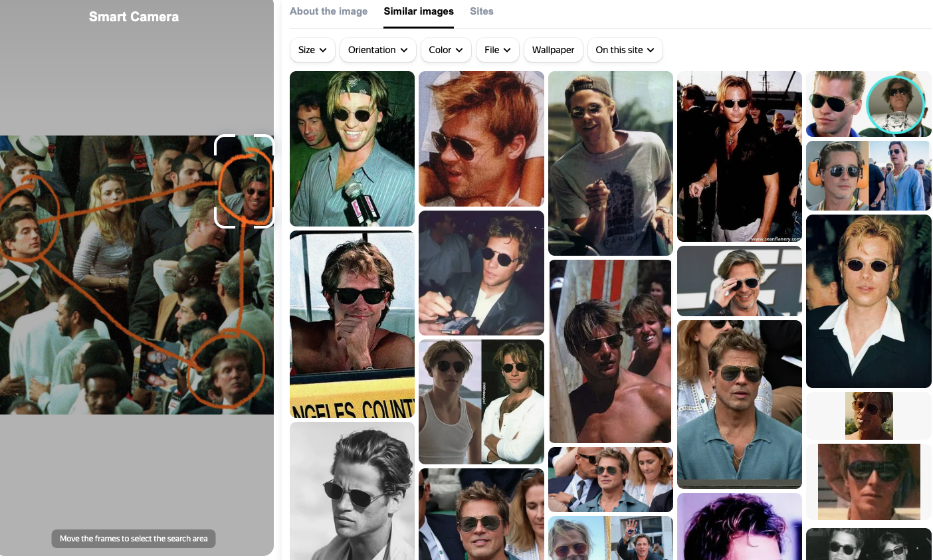The height and width of the screenshot is (560, 933).
Task: Open man in white tank top thumbnail
Action: coord(481,402)
